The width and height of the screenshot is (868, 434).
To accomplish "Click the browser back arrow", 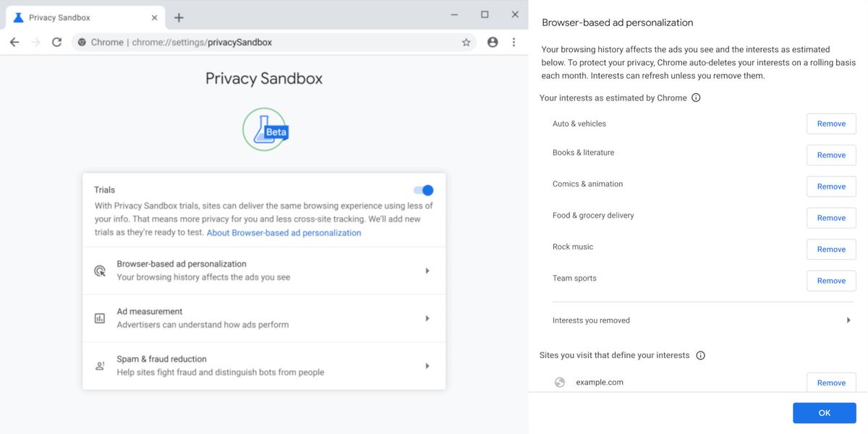I will [x=14, y=43].
